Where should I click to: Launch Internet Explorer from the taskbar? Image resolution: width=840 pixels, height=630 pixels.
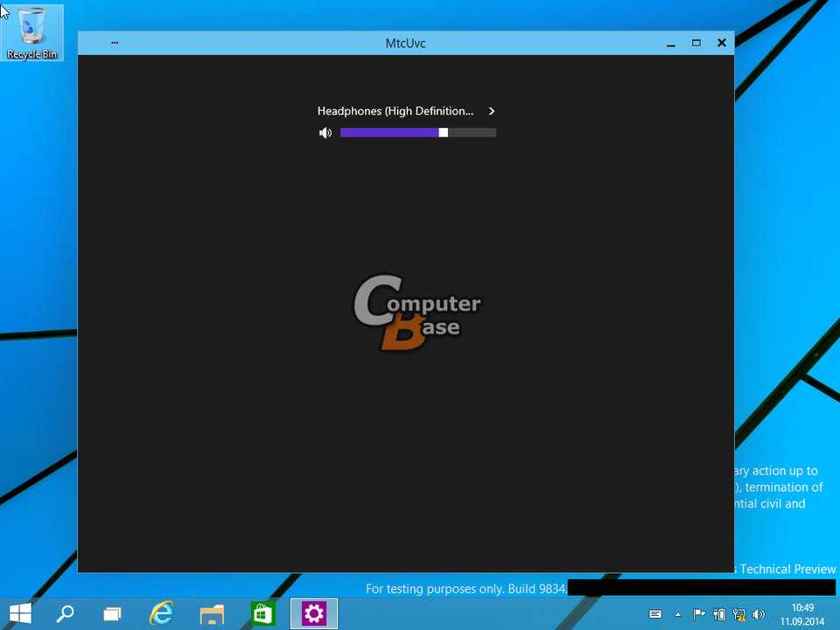161,613
